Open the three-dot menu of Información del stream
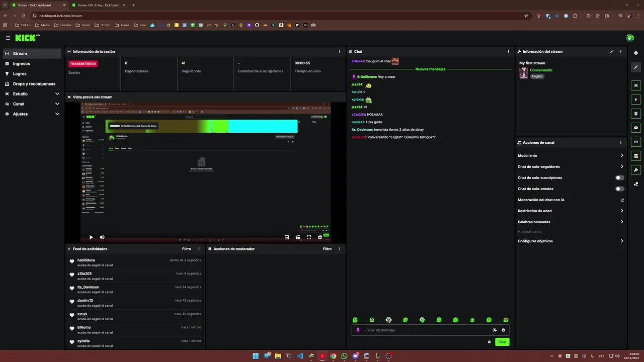 (620, 51)
